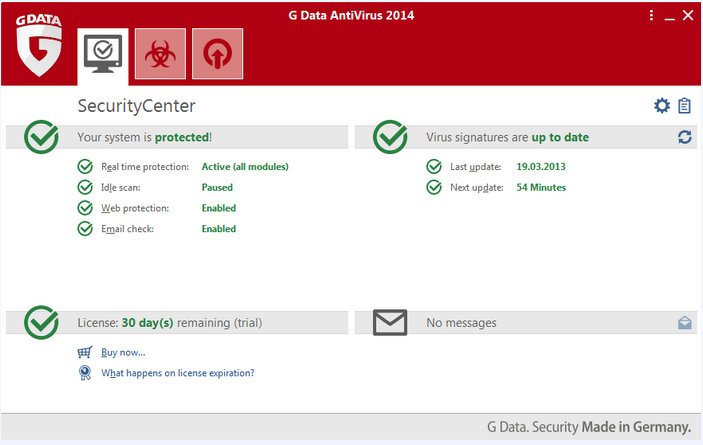Open the messages envelope icon on the right
Screen dimensions: 703x445
(685, 323)
